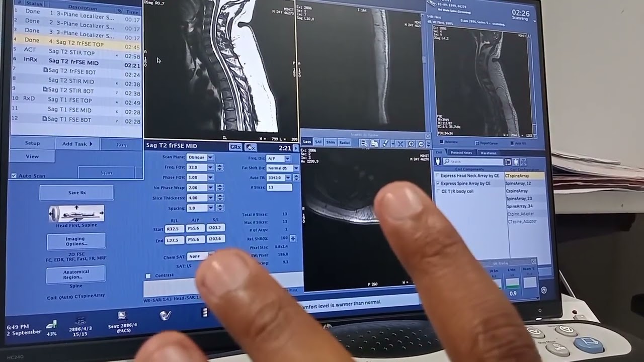Screen dimensions: 644x362
Task: Click the copy series icon in graphic toolbar
Action: pyautogui.click(x=374, y=143)
